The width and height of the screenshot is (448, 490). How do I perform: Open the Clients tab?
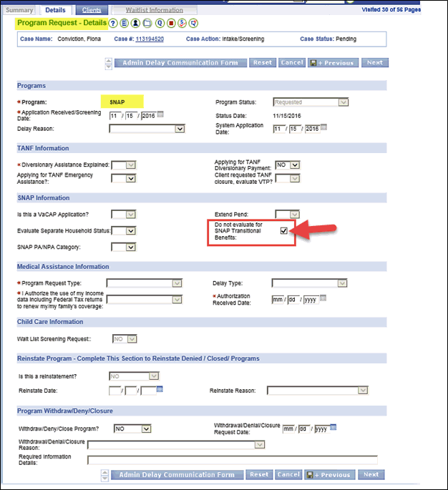point(92,10)
